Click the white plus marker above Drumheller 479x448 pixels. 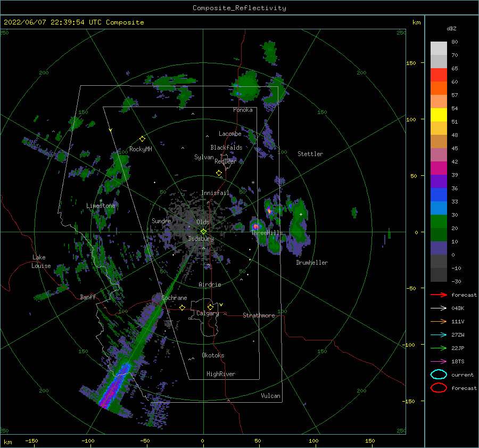point(301,214)
